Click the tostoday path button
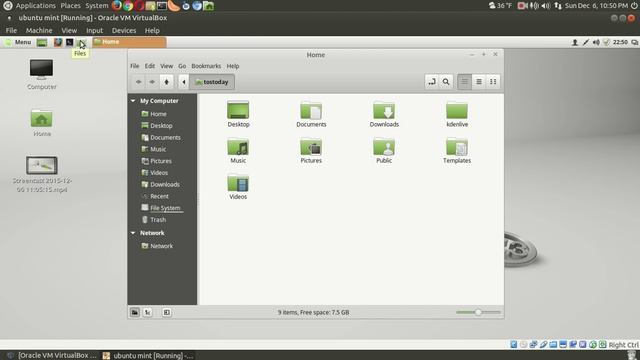The width and height of the screenshot is (640, 360). [212, 82]
